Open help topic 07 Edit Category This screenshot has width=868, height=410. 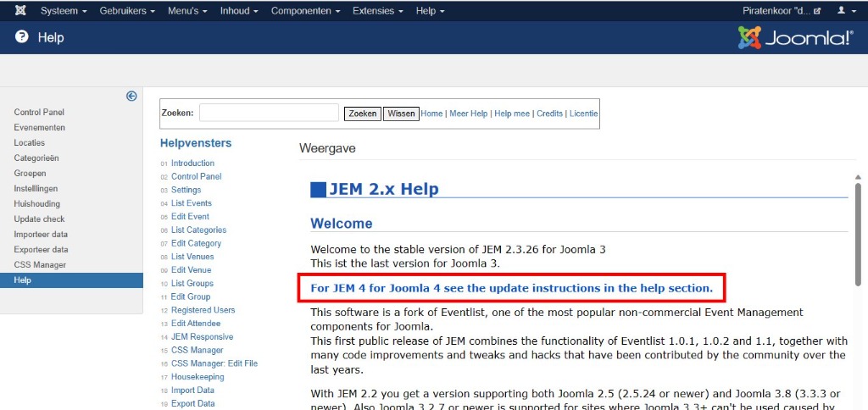(196, 243)
